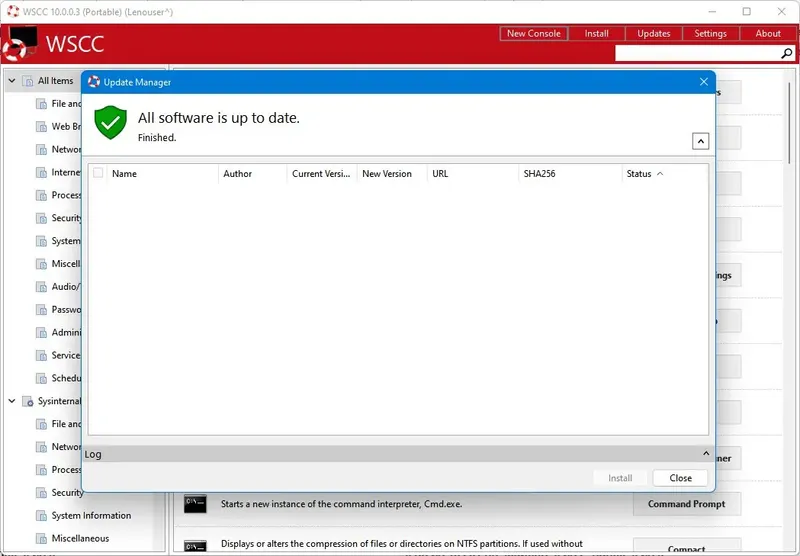Select Miscellaneous under Sysinternals
The height and width of the screenshot is (556, 800).
click(x=80, y=538)
